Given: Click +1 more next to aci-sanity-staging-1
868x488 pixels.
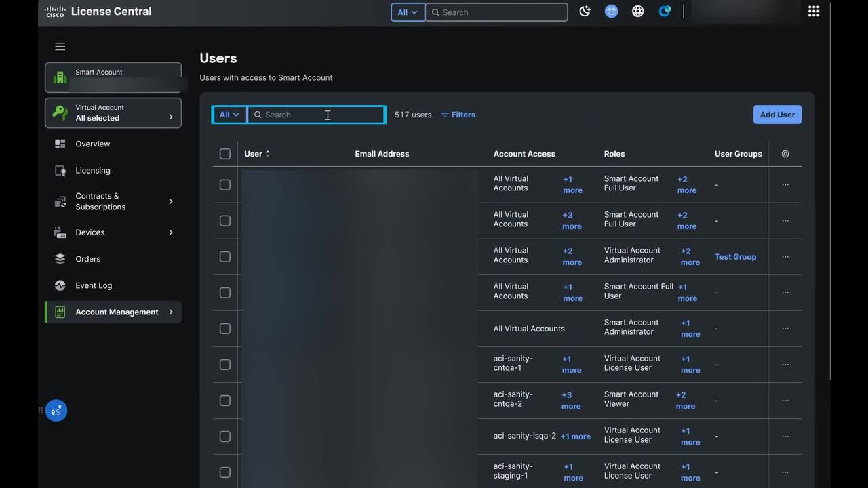Looking at the screenshot, I should click(573, 472).
